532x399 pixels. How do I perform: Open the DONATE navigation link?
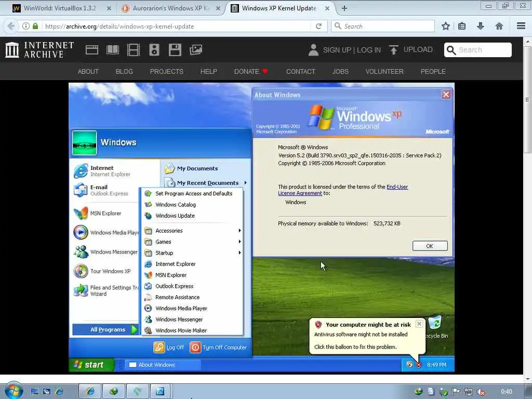point(251,71)
